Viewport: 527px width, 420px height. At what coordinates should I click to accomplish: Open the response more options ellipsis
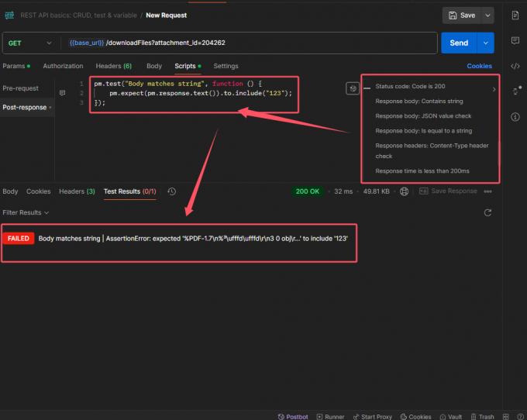487,191
